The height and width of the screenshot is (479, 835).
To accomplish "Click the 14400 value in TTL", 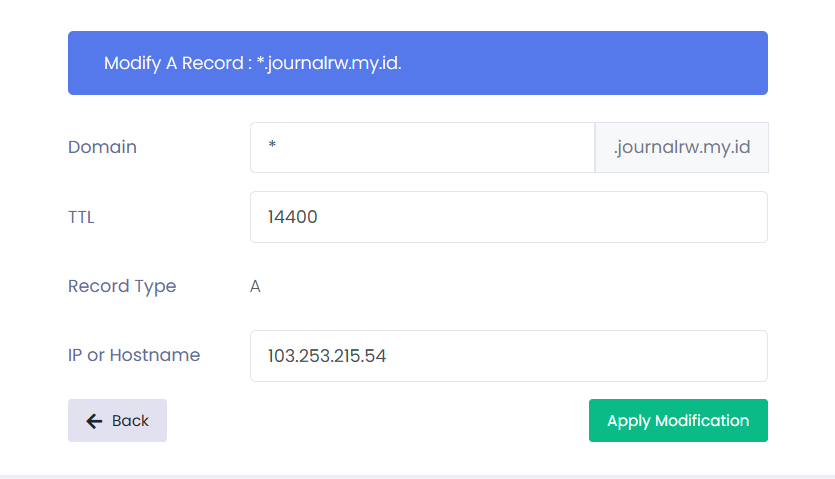I will tap(292, 217).
